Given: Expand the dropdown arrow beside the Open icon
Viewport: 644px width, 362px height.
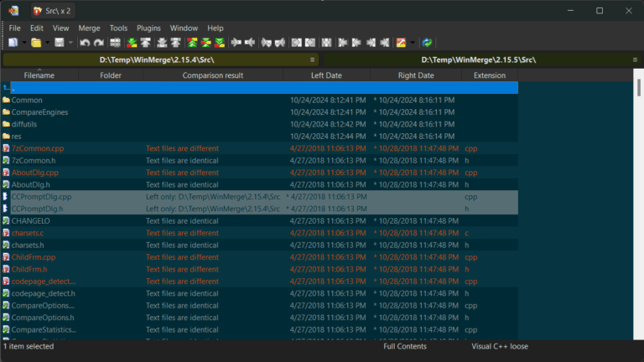Looking at the screenshot, I should (47, 43).
